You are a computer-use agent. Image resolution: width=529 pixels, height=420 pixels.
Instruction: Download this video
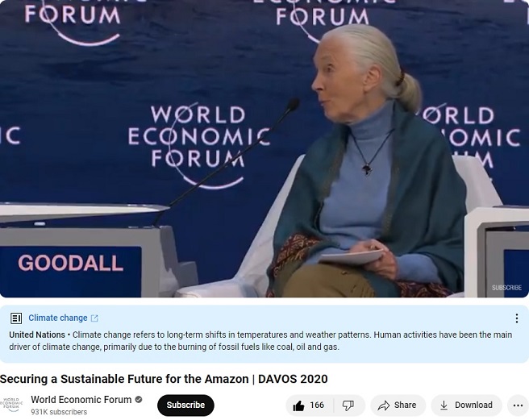coord(466,405)
